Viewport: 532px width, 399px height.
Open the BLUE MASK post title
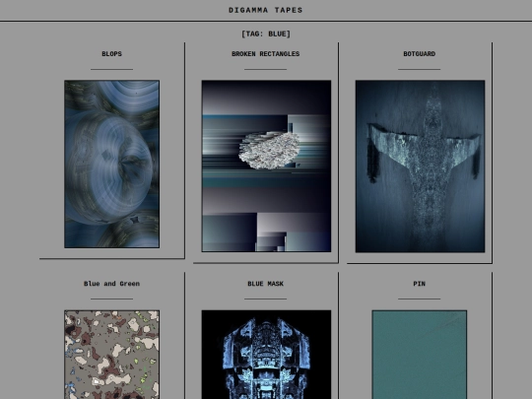pos(266,284)
